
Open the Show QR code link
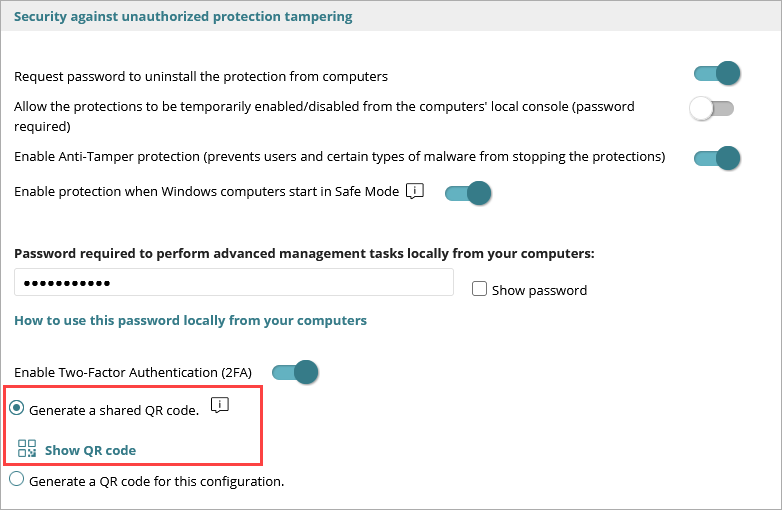coord(90,450)
